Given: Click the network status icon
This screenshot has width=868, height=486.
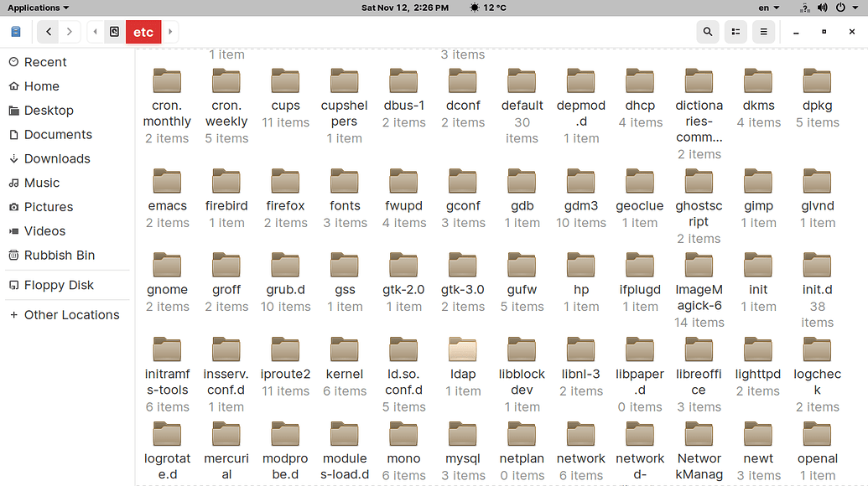Looking at the screenshot, I should pyautogui.click(x=805, y=8).
